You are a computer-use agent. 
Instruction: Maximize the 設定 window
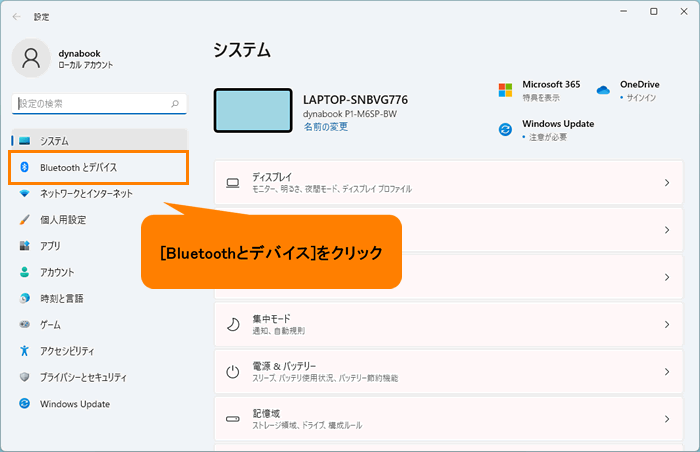point(654,11)
